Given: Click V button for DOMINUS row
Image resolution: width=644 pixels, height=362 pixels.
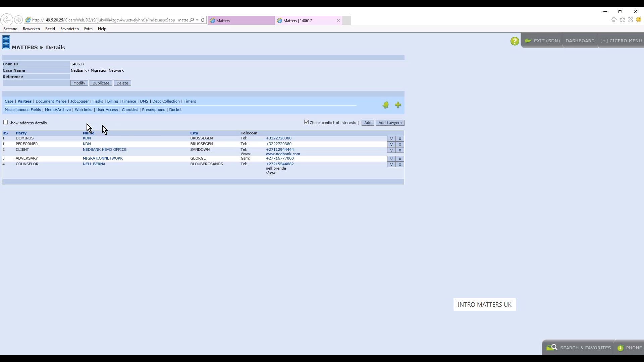Looking at the screenshot, I should click(391, 139).
